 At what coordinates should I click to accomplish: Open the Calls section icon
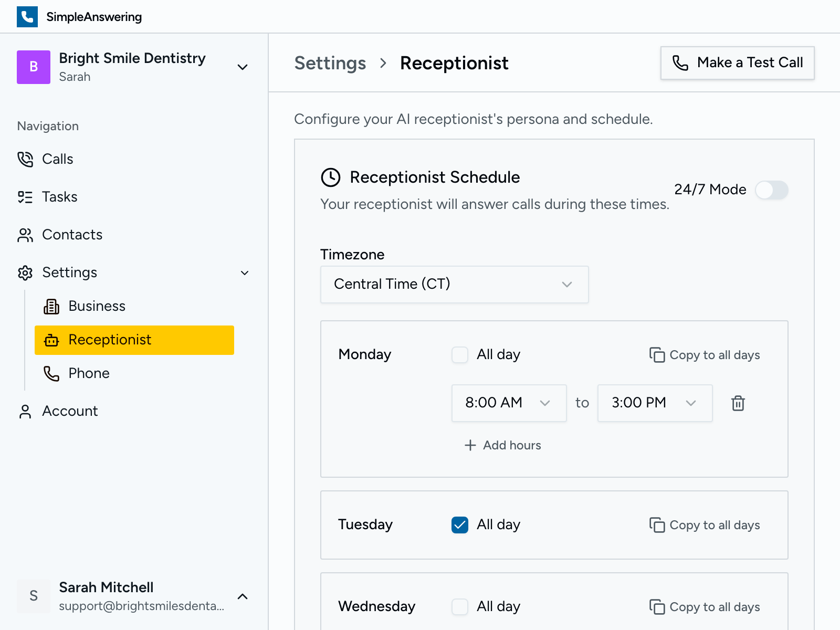pyautogui.click(x=25, y=159)
